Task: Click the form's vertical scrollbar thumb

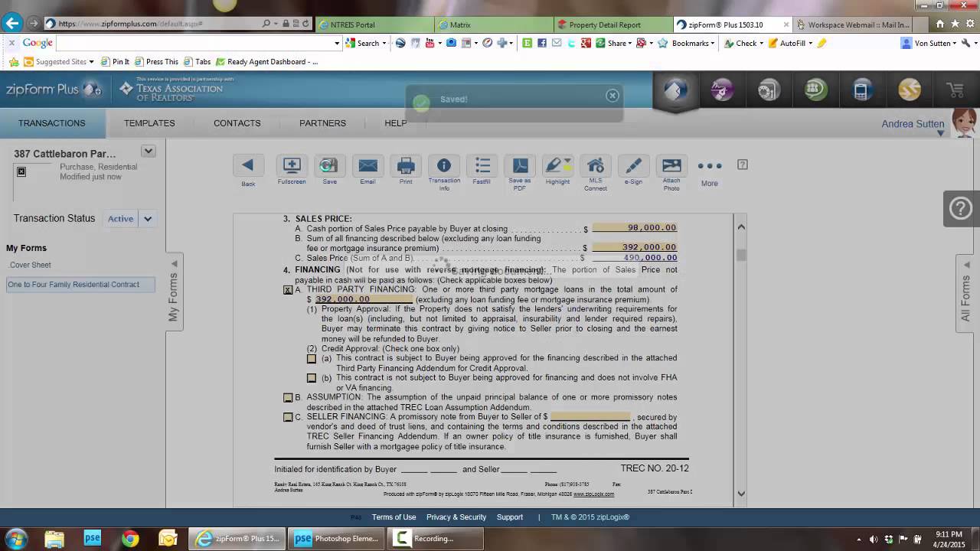Action: [x=741, y=255]
